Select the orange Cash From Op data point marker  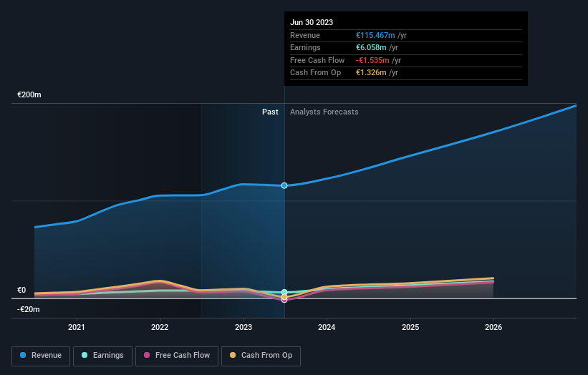click(284, 297)
